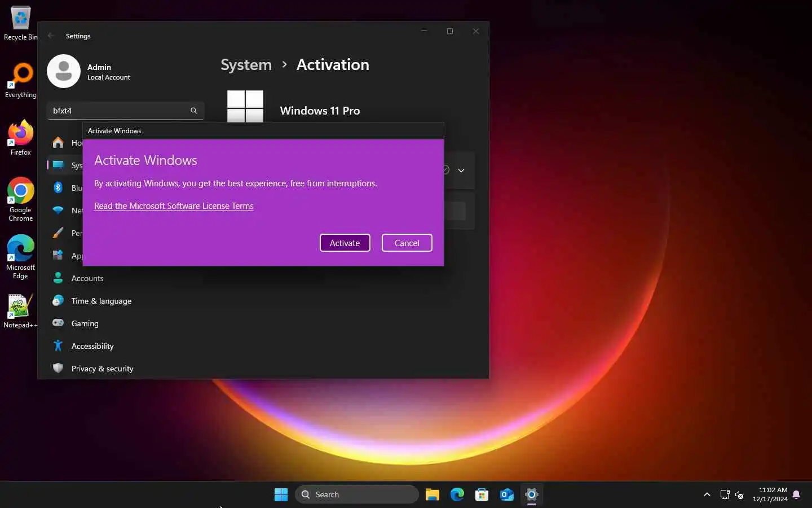Minimize the Settings window
812x508 pixels.
[424, 31]
